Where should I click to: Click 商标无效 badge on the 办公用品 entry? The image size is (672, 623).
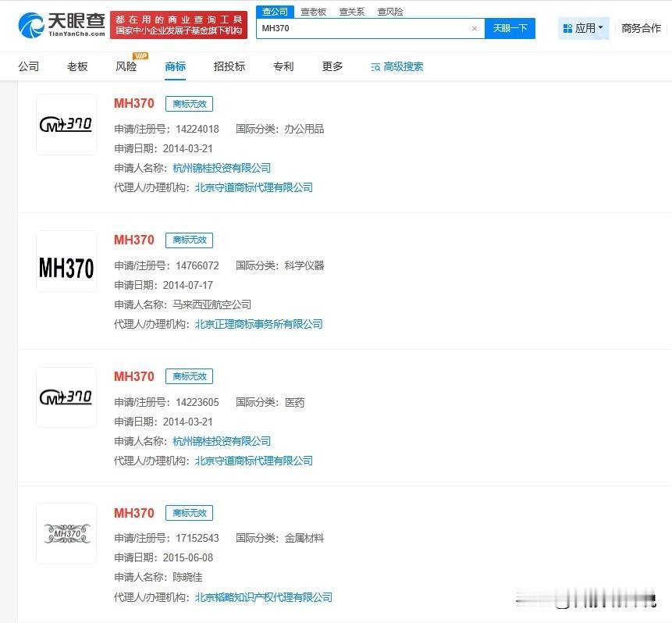point(190,104)
